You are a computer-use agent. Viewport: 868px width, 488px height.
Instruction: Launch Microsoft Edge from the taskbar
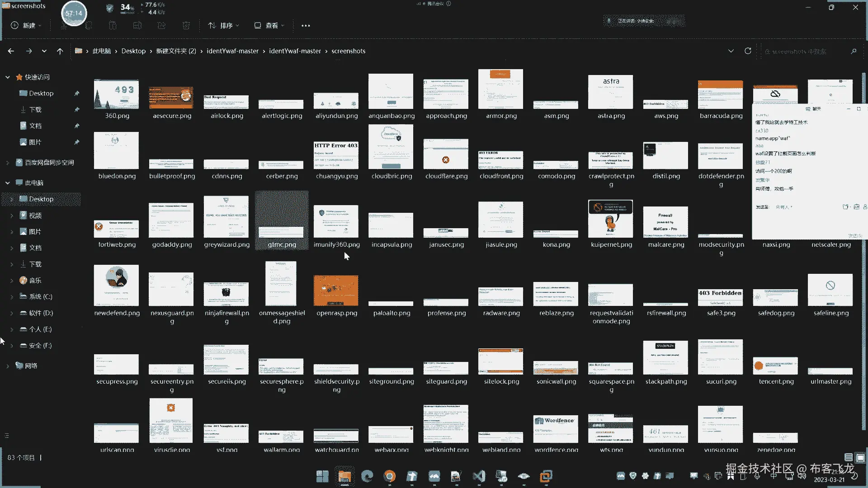click(367, 476)
